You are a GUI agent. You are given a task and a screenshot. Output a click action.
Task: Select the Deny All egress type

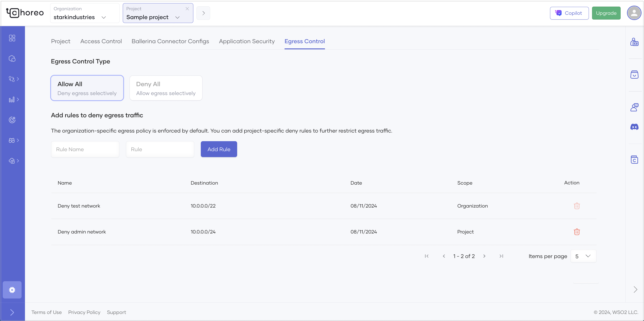pos(166,88)
